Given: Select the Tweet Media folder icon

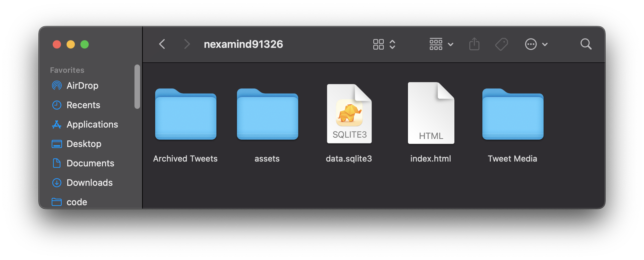Looking at the screenshot, I should 513,114.
